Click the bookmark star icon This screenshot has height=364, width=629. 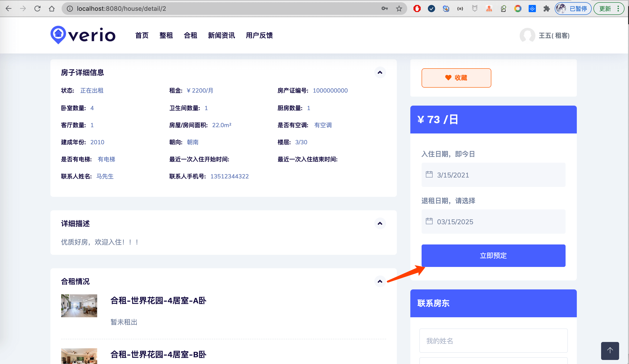tap(399, 9)
